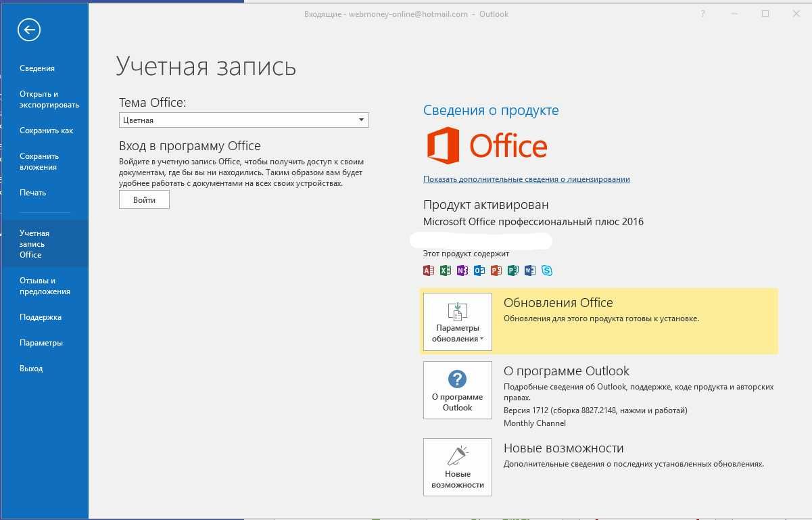Click the PowerPoint product icon
This screenshot has width=812, height=520.
(x=496, y=270)
